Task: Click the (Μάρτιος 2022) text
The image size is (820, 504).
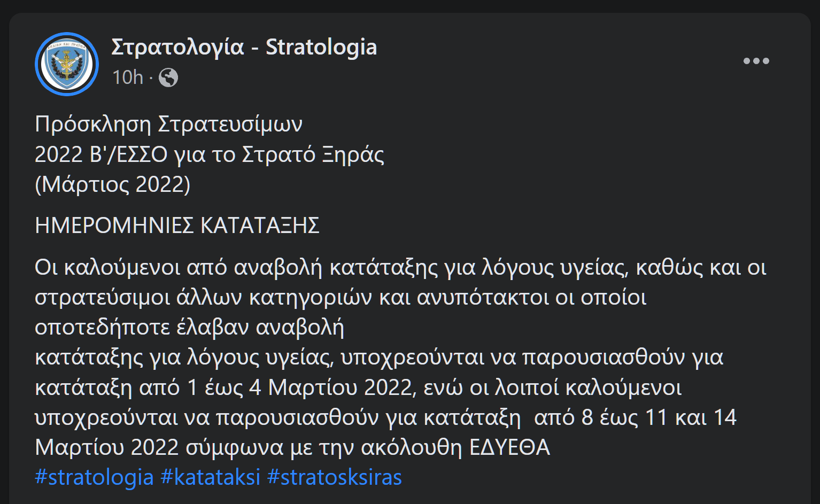Action: (112, 184)
